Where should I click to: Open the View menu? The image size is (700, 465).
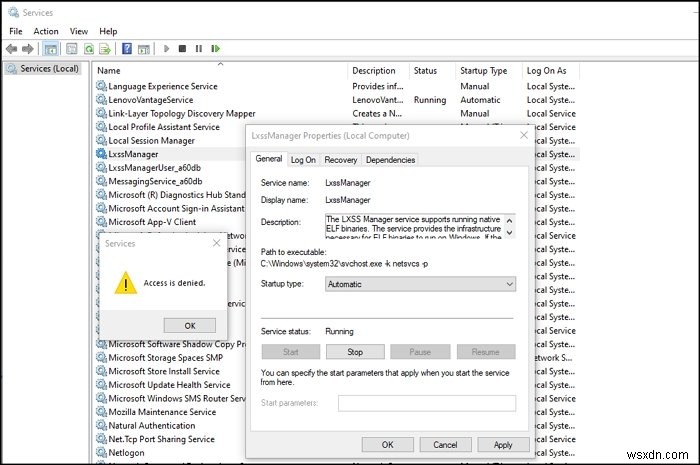tap(79, 31)
